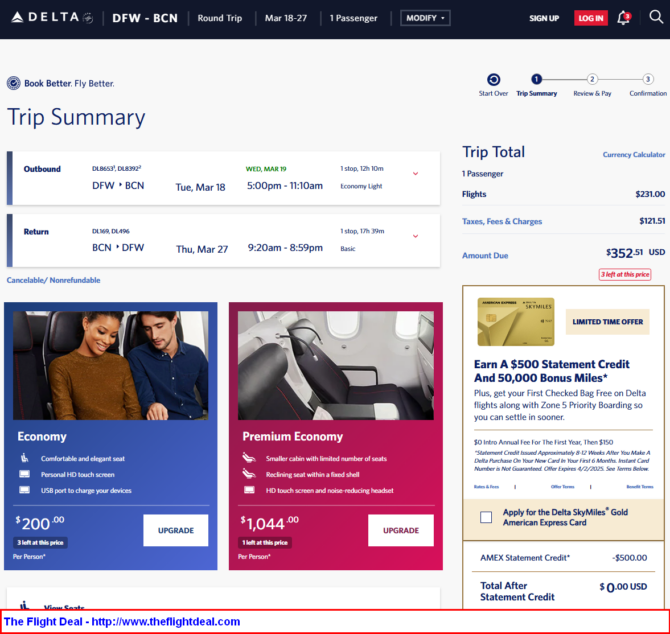
Task: Expand the Outbound flight details chevron
Action: (x=415, y=173)
